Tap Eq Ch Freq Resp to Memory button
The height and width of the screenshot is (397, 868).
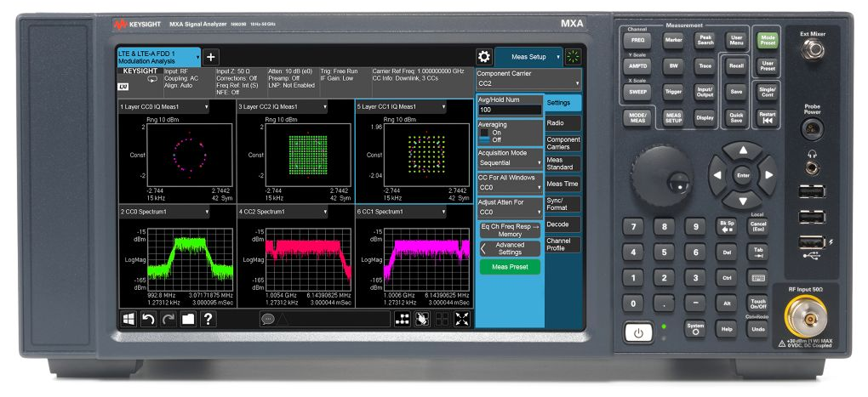tap(510, 230)
